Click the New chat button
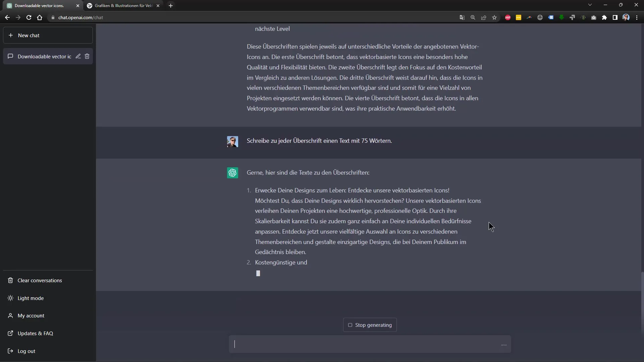 click(48, 35)
